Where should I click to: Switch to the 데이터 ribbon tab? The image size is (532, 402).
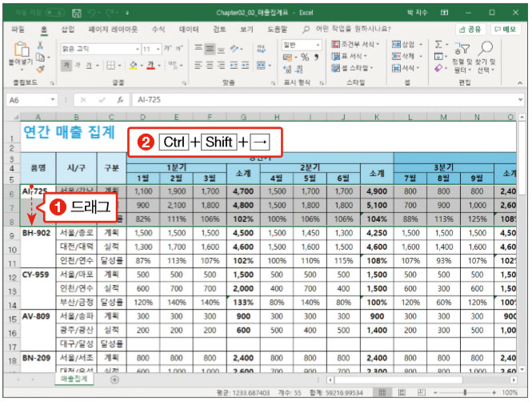click(x=189, y=30)
